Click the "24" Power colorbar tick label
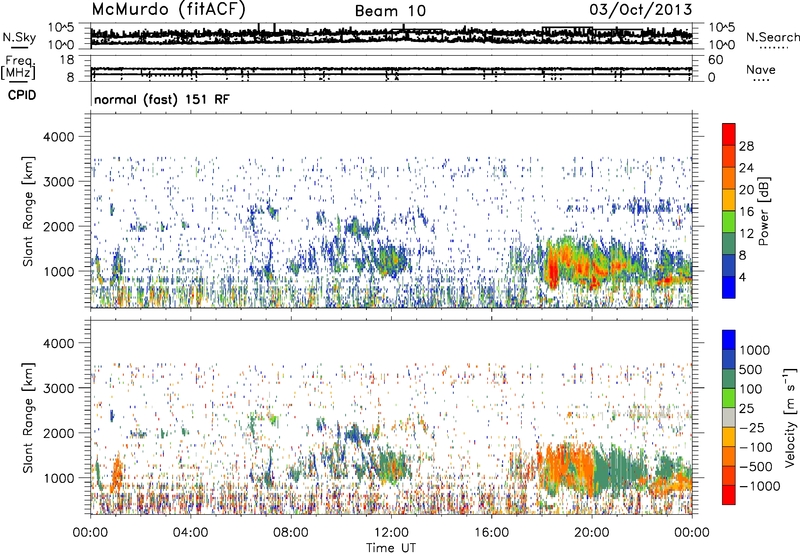This screenshot has height=554, width=800. click(x=746, y=168)
